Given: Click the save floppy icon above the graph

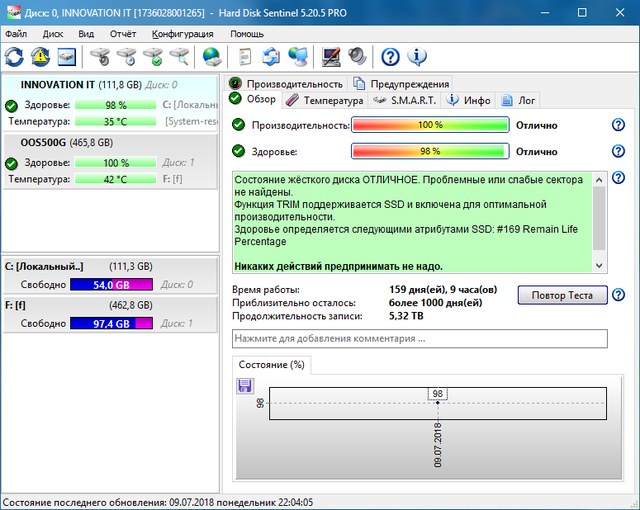Looking at the screenshot, I should click(245, 386).
